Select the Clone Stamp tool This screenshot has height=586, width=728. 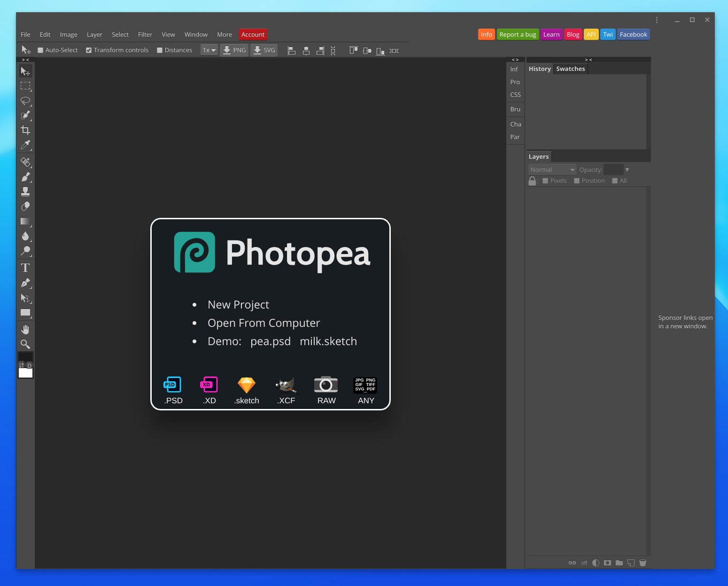click(25, 192)
